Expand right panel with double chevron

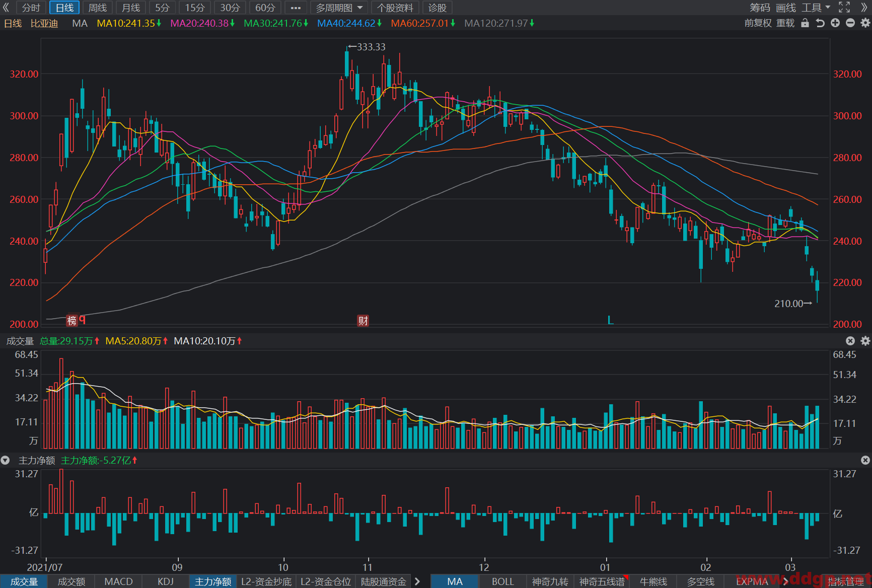tap(864, 8)
